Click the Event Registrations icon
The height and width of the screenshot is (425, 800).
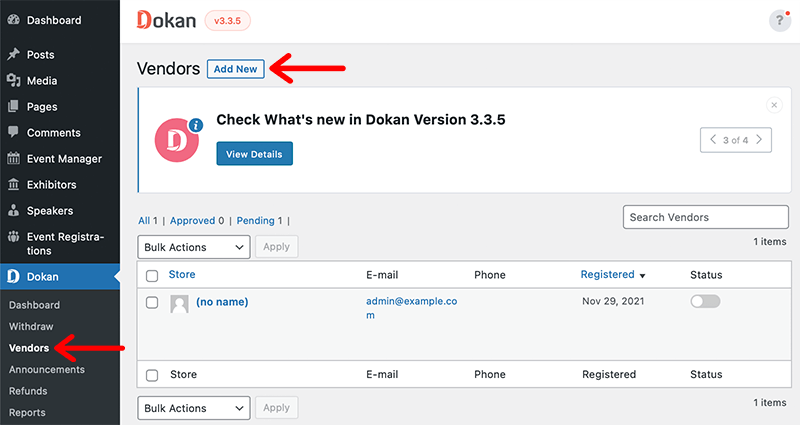[14, 236]
